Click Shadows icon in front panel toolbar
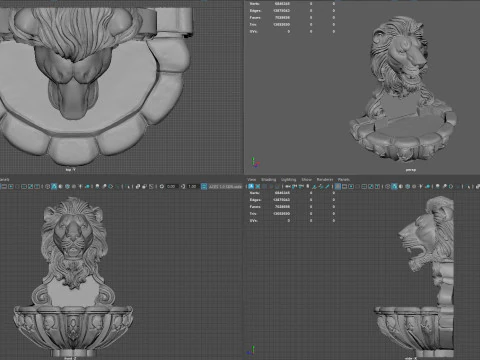 [87, 186]
